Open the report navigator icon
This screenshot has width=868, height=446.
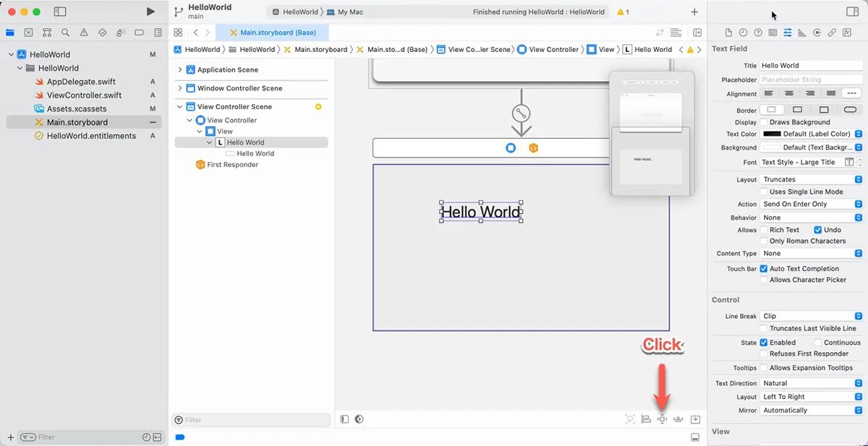tap(158, 33)
